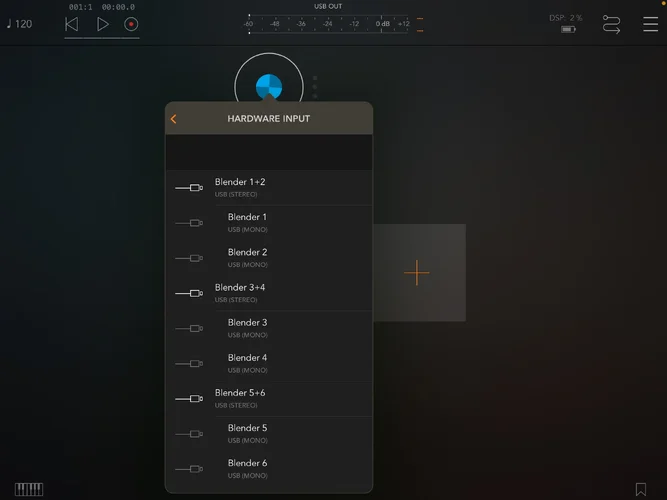Click the 001:1 bar position display

[80, 7]
